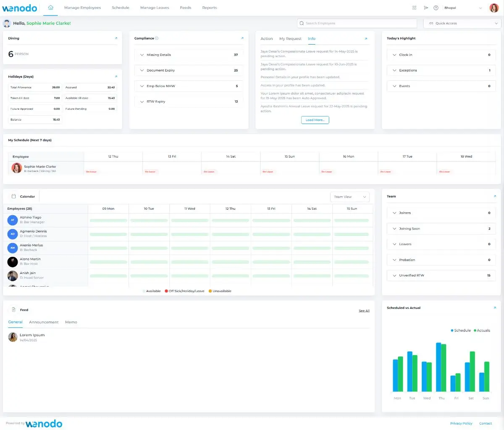
Task: Open the Team View dropdown
Action: pyautogui.click(x=350, y=197)
